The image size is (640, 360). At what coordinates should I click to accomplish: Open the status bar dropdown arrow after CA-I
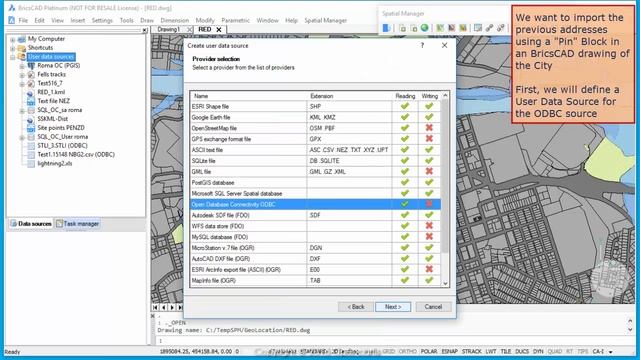(611, 352)
